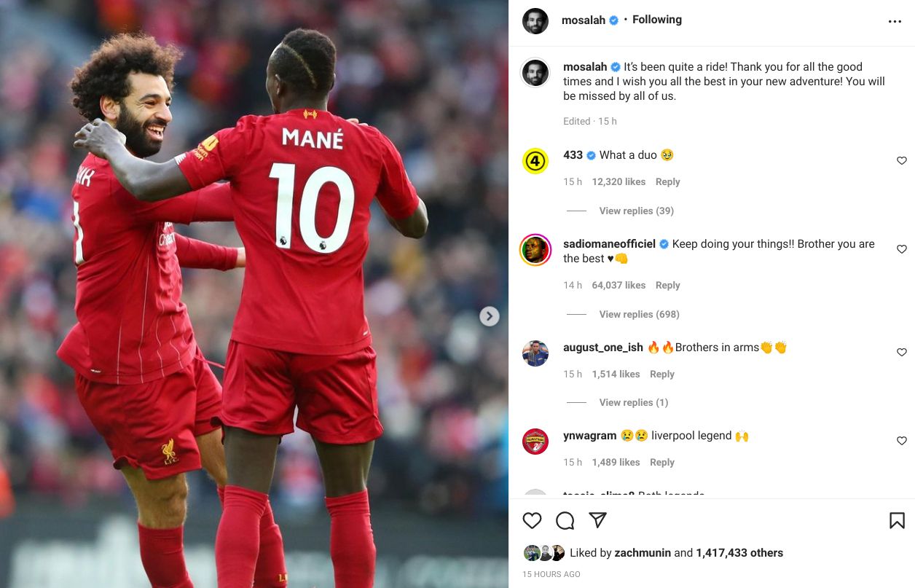915x588 pixels.
Task: Like sadiomaneofficiel's comment heart
Action: pos(902,249)
